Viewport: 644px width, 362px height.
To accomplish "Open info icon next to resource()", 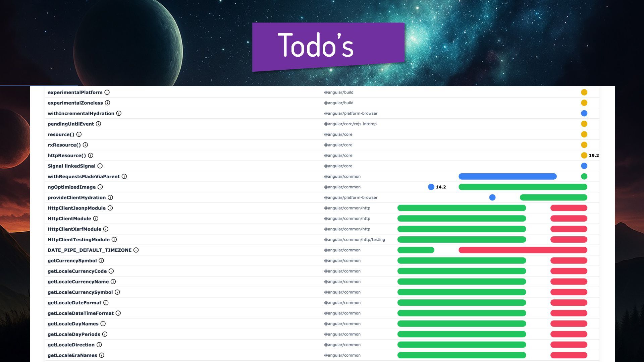I will tap(79, 134).
